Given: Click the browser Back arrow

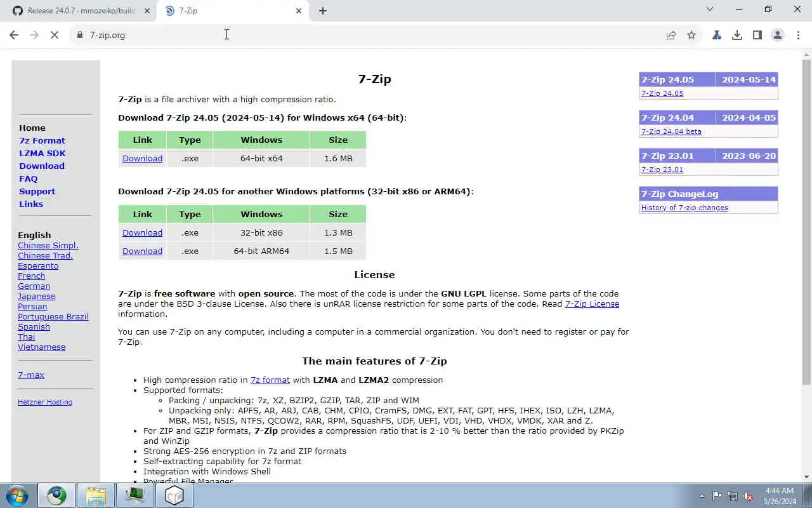Looking at the screenshot, I should (x=14, y=35).
